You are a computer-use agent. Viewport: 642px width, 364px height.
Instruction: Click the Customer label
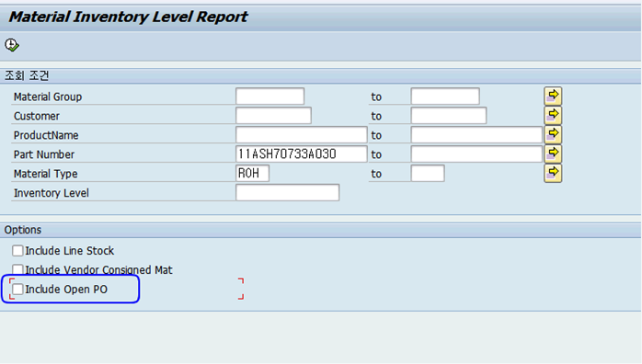coord(37,116)
